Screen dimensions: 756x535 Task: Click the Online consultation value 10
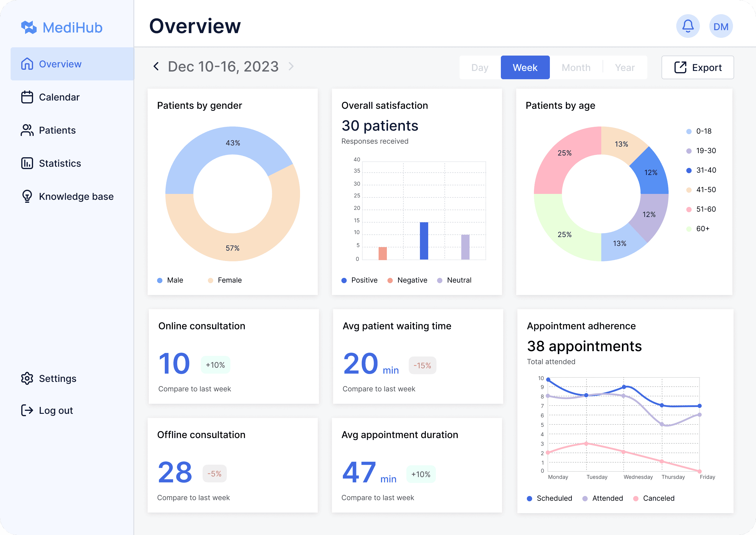(x=174, y=364)
